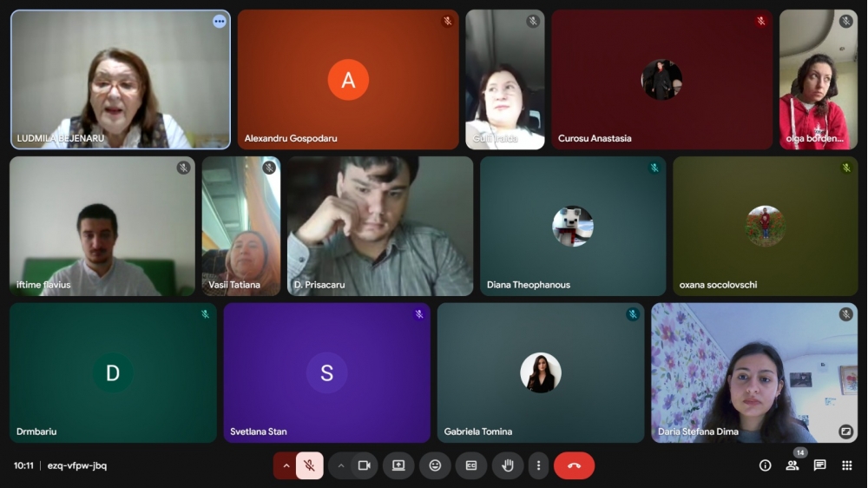Screen dimensions: 868x488
Task: Open the Activities panel
Action: [846, 465]
